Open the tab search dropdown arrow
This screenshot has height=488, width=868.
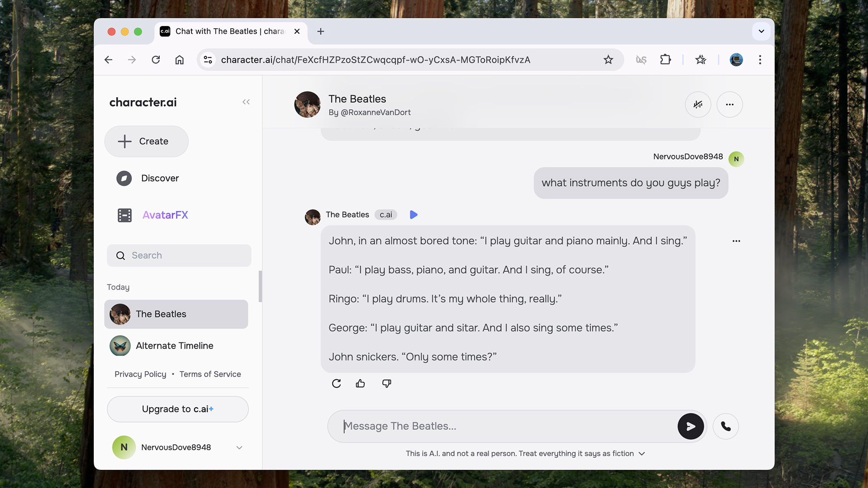pos(761,31)
